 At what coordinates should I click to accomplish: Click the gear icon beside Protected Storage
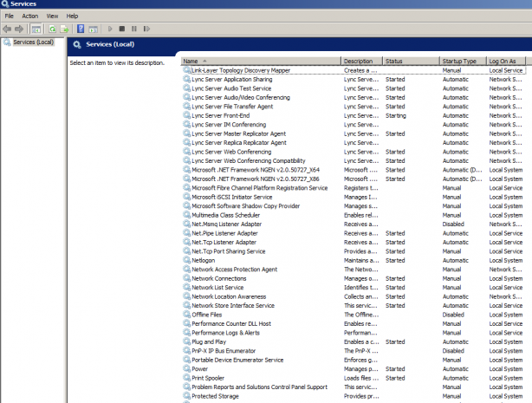pos(186,396)
